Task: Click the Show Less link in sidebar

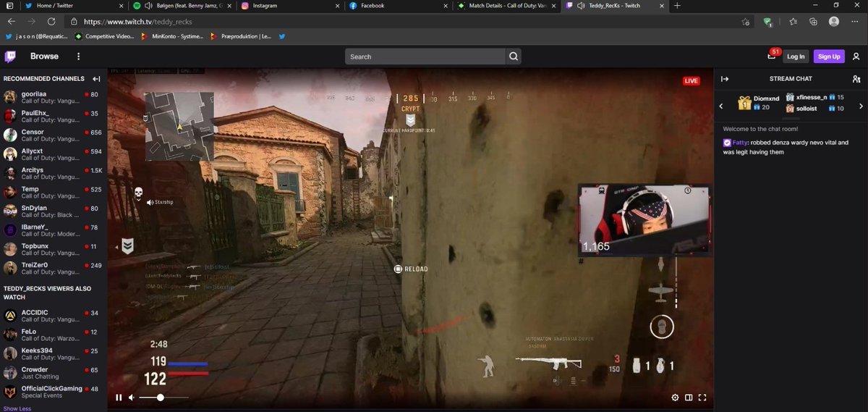Action: pyautogui.click(x=17, y=408)
